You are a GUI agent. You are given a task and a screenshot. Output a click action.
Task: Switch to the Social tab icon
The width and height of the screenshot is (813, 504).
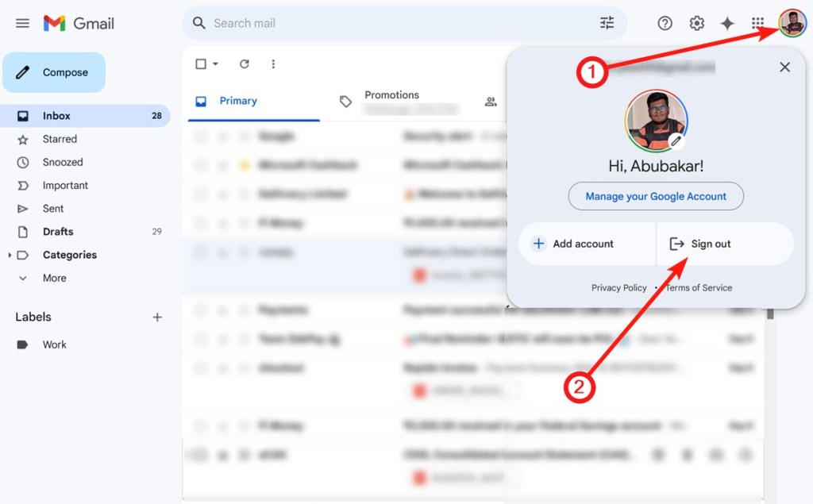(x=491, y=102)
